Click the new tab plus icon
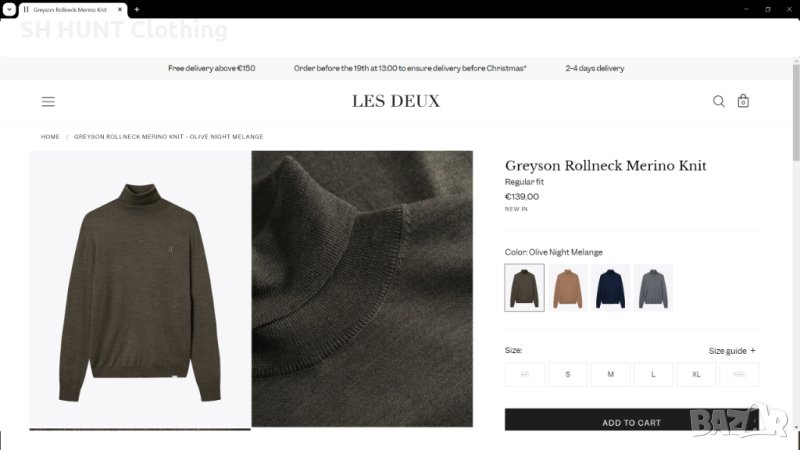800x450 pixels. pyautogui.click(x=137, y=9)
